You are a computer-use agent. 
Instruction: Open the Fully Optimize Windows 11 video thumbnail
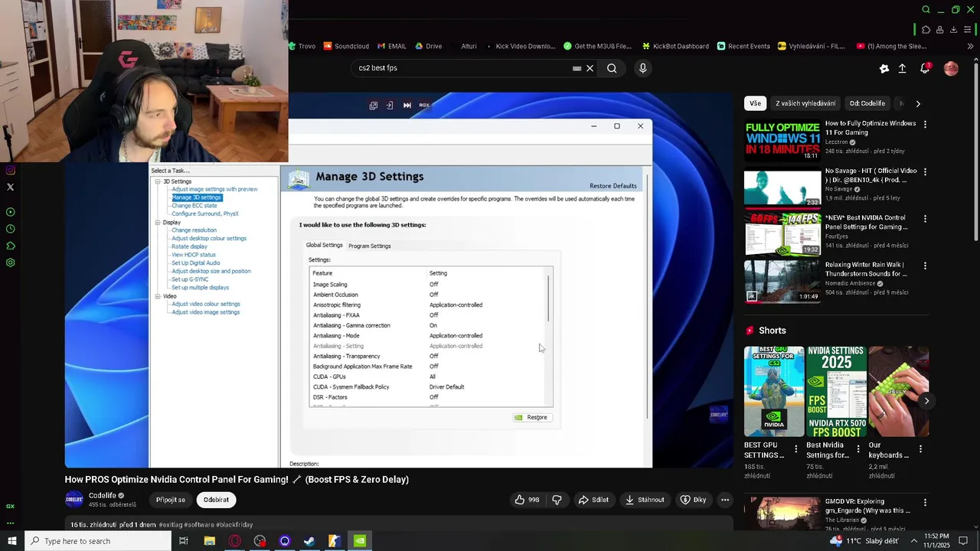tap(782, 139)
